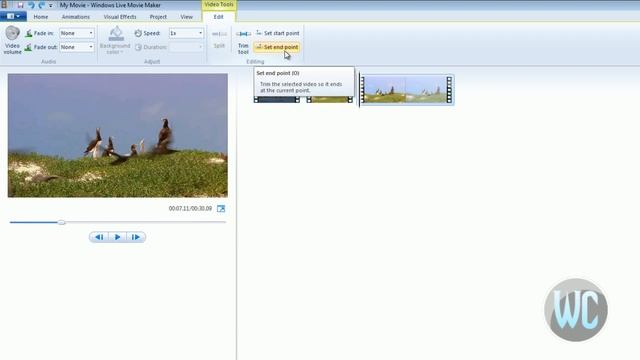Click the Save icon in quick access toolbar
640x360 pixels.
(20, 5)
